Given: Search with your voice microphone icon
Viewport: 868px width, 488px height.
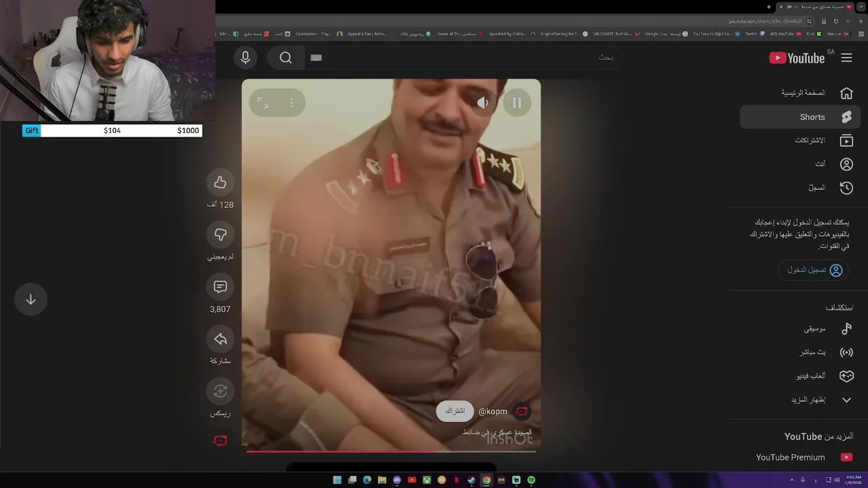Looking at the screenshot, I should click(245, 58).
